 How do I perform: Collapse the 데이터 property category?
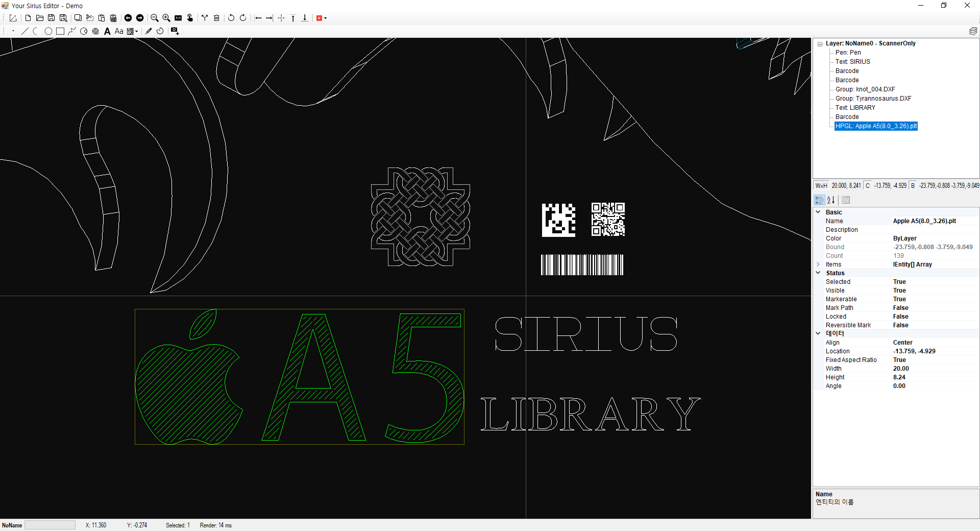[x=818, y=333]
